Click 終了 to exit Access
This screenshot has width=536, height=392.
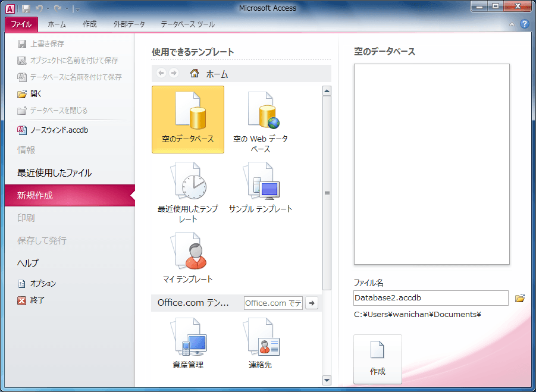point(31,300)
